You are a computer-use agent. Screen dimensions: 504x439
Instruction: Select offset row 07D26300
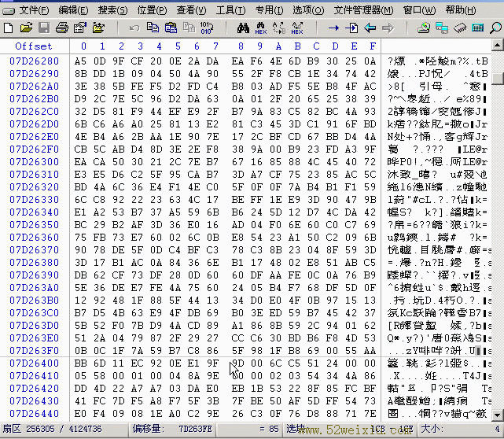(35, 162)
